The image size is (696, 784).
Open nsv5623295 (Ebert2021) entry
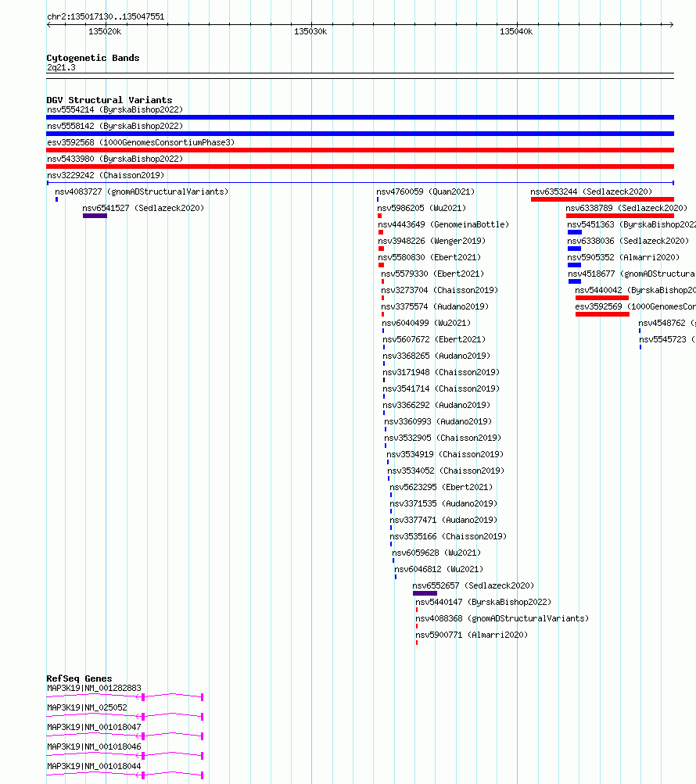coord(441,487)
